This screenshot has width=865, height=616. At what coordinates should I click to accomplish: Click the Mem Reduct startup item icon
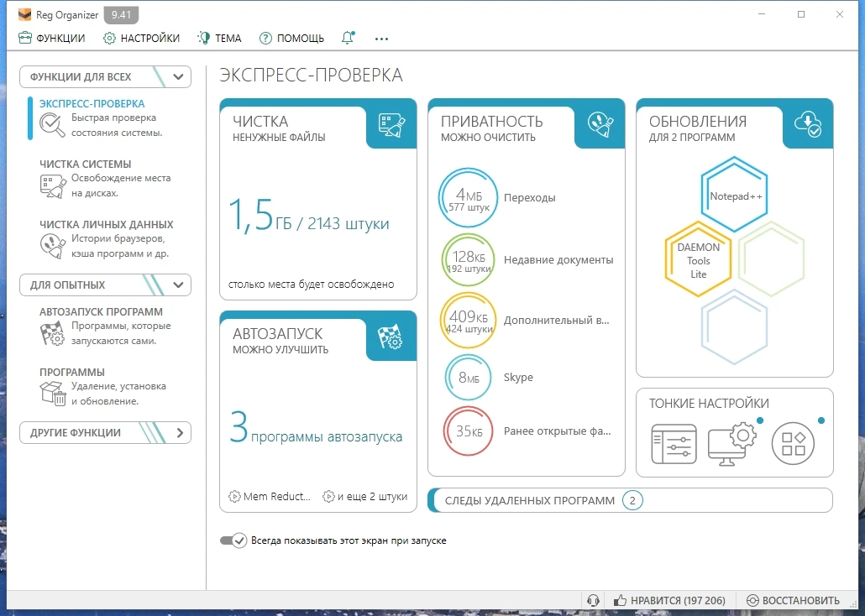234,496
